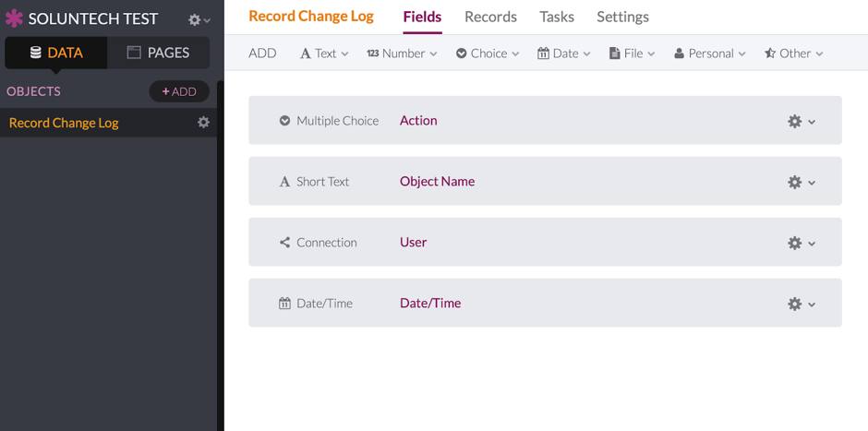Open gear settings for Record Change Log object
Image resolution: width=868 pixels, height=431 pixels.
click(x=204, y=122)
